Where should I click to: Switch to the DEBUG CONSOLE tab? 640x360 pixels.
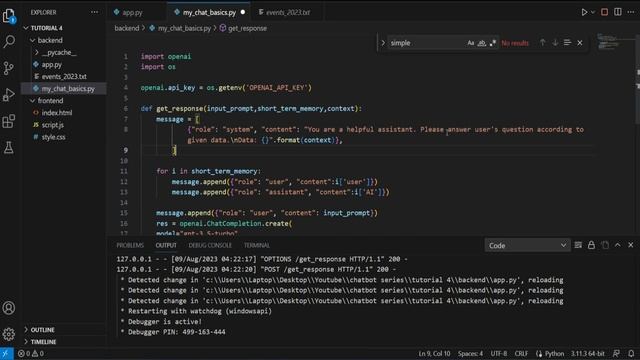pyautogui.click(x=210, y=245)
